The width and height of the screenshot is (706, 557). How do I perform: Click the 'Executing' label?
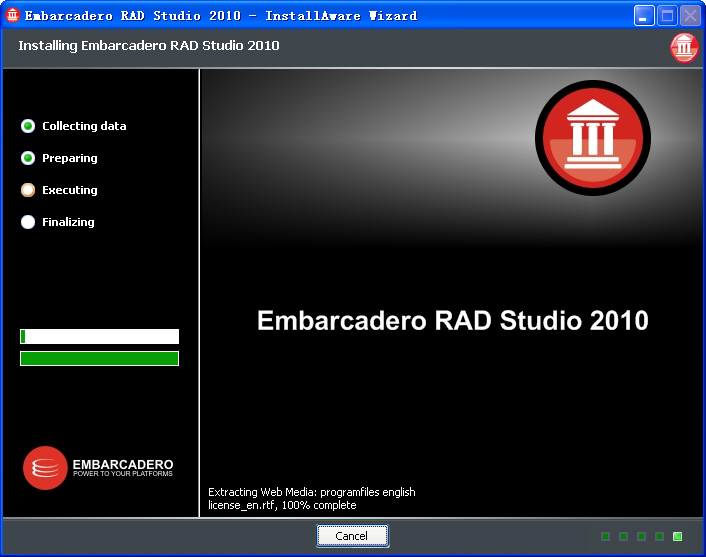(70, 190)
